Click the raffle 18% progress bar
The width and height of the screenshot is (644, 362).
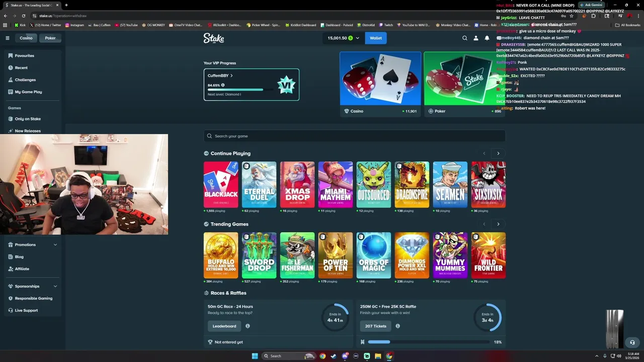point(429,342)
